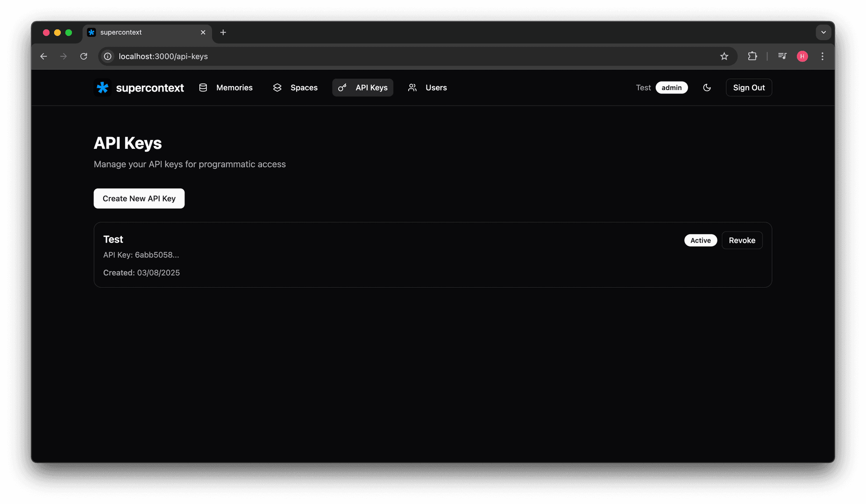Reload the page
Viewport: 866px width, 504px height.
[84, 56]
